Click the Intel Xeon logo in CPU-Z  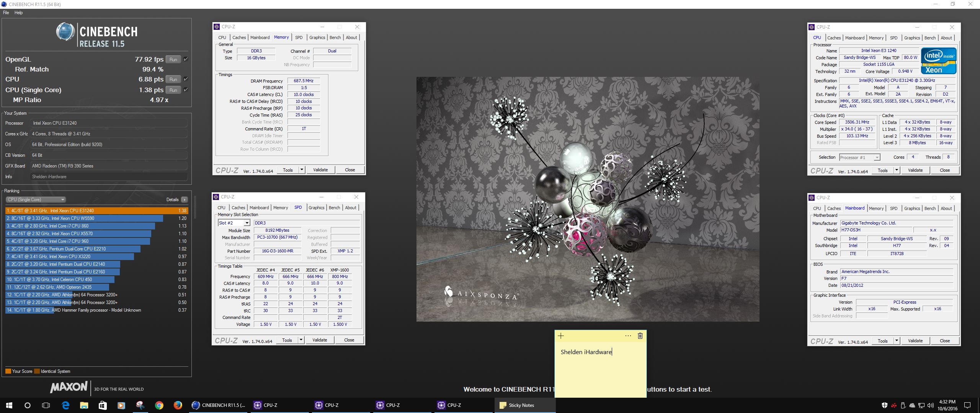938,60
